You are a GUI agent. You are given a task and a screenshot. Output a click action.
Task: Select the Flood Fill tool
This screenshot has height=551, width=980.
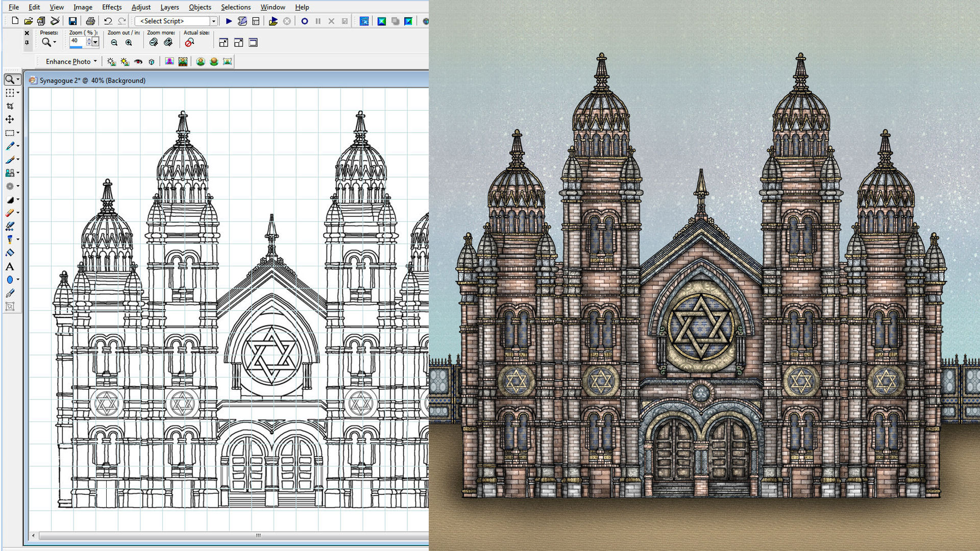(x=10, y=253)
